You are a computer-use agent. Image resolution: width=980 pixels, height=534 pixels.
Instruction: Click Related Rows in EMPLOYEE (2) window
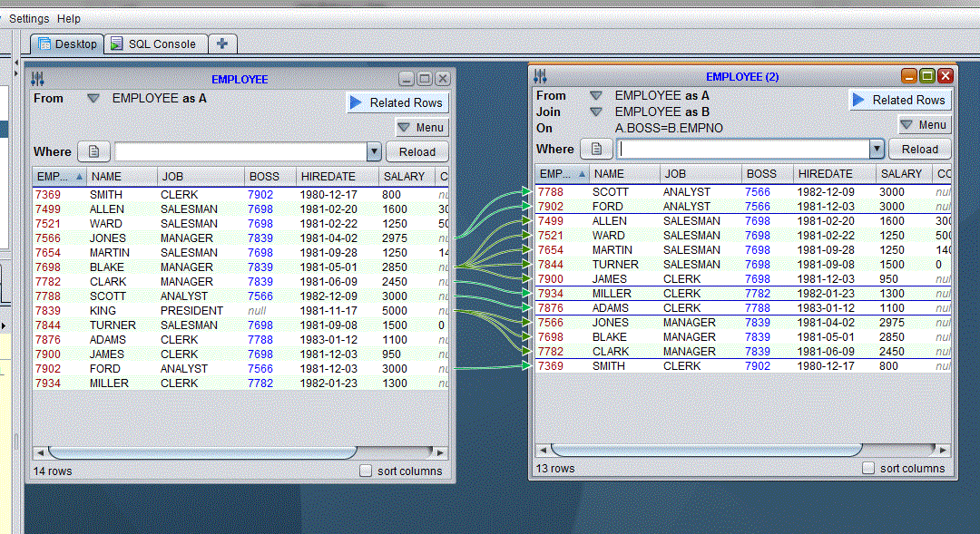coord(900,100)
